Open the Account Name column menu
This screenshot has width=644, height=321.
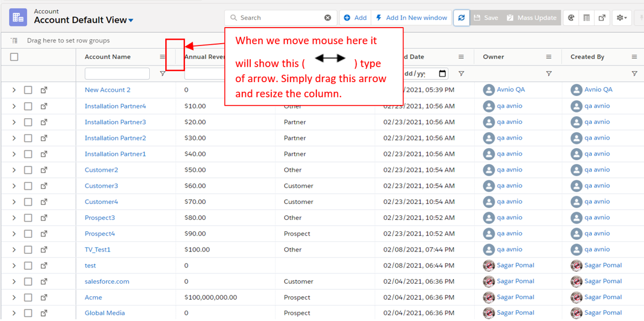pyautogui.click(x=162, y=57)
